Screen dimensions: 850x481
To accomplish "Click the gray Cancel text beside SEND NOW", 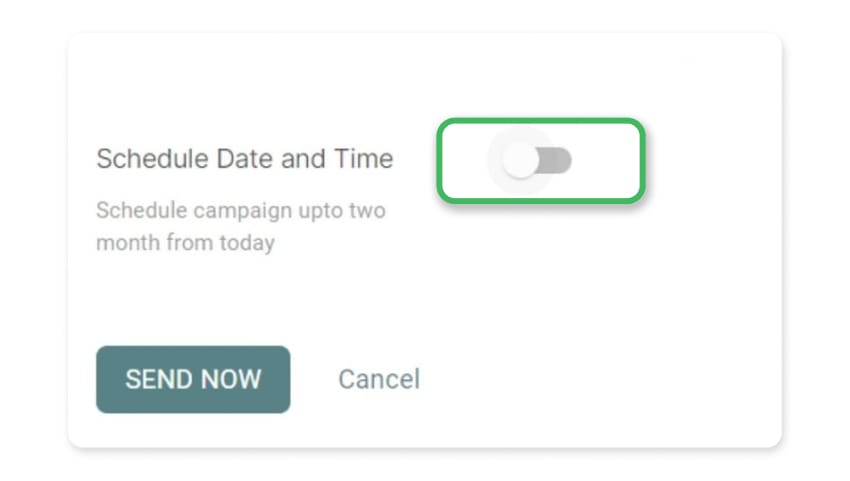I will click(379, 379).
